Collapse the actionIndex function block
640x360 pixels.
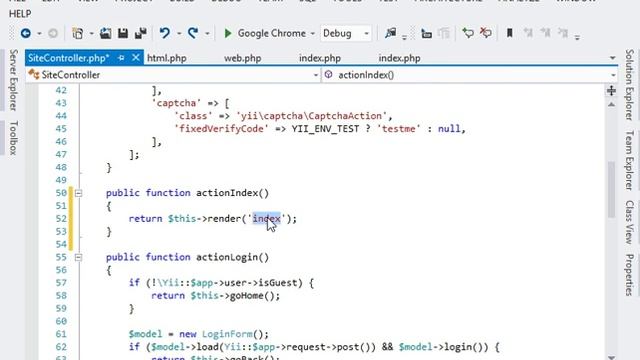78,193
